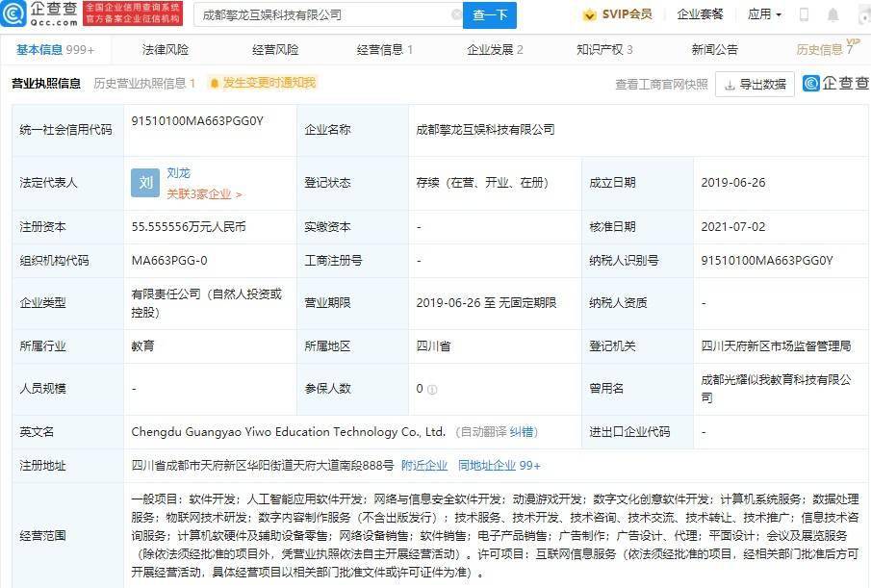Click credit code 91510100MA663PGG0Y in 统一社会信用代码 row
Image resolution: width=871 pixels, height=588 pixels.
click(x=197, y=121)
